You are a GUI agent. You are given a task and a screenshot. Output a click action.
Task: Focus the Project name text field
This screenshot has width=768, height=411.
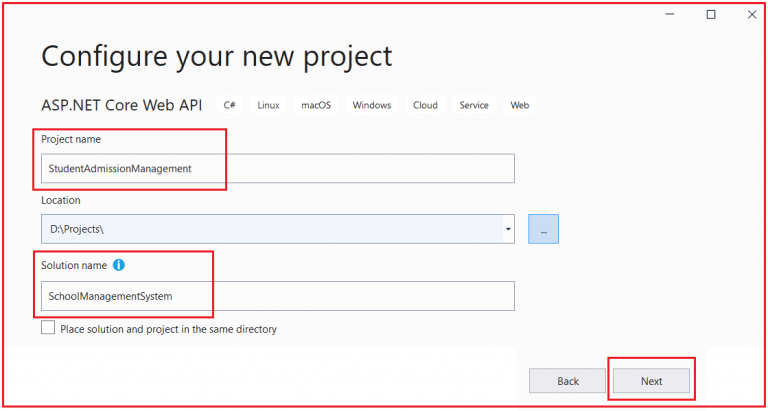tap(278, 169)
